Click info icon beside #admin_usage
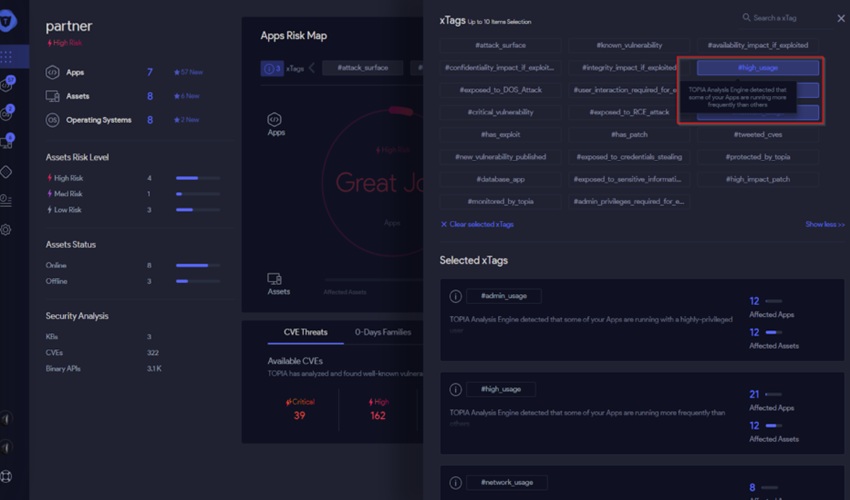The height and width of the screenshot is (500, 850). (x=455, y=296)
